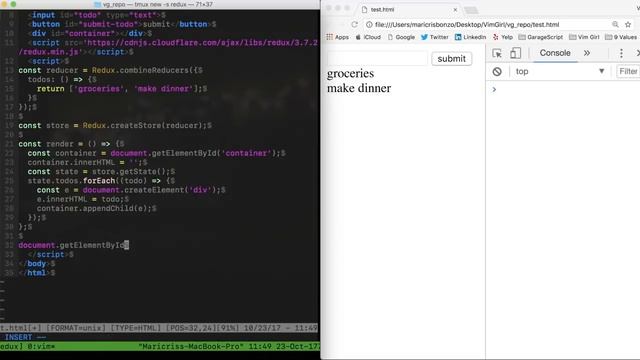Click the console prompt chevron
Image resolution: width=640 pixels, height=360 pixels.
click(x=494, y=89)
